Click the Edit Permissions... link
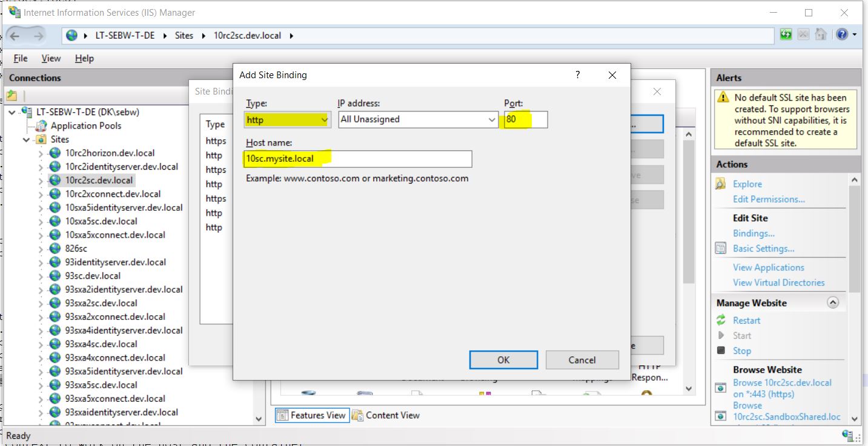Viewport: 868px width, 446px height. click(769, 199)
